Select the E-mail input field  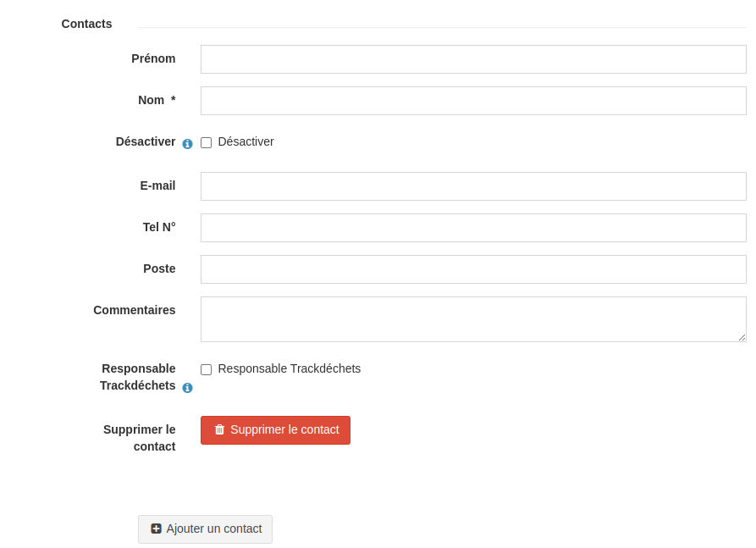[473, 186]
